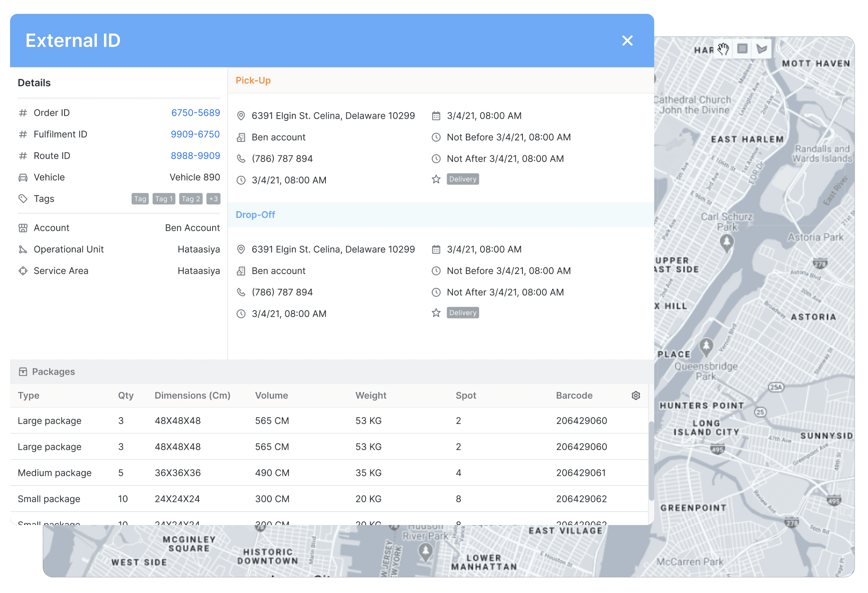Click the Tags label icon
This screenshot has height=593, width=868.
(23, 199)
